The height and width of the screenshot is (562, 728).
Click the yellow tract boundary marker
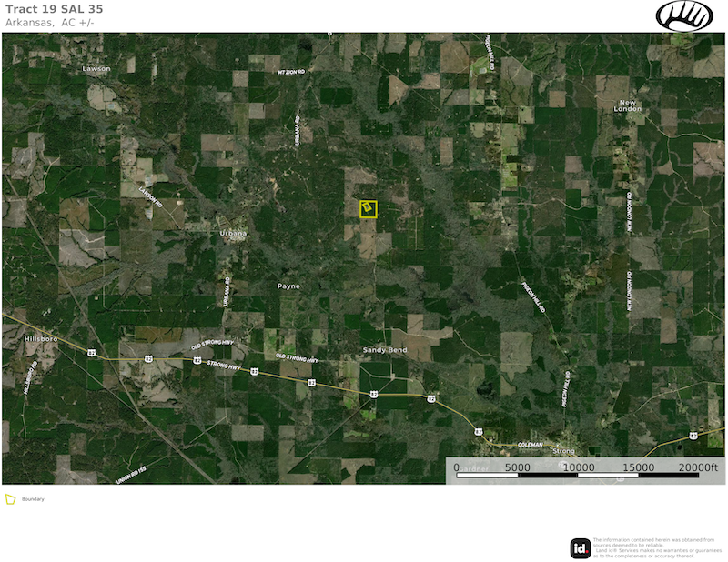369,209
